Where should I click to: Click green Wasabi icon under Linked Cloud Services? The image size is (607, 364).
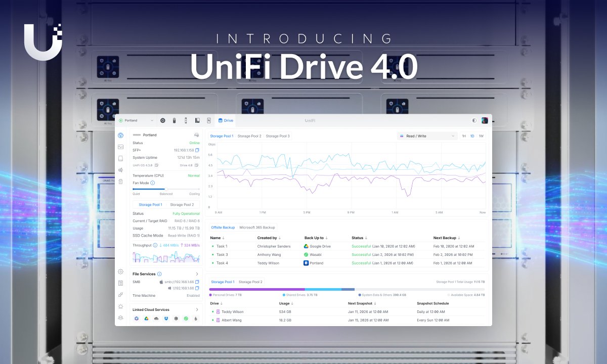point(186,318)
